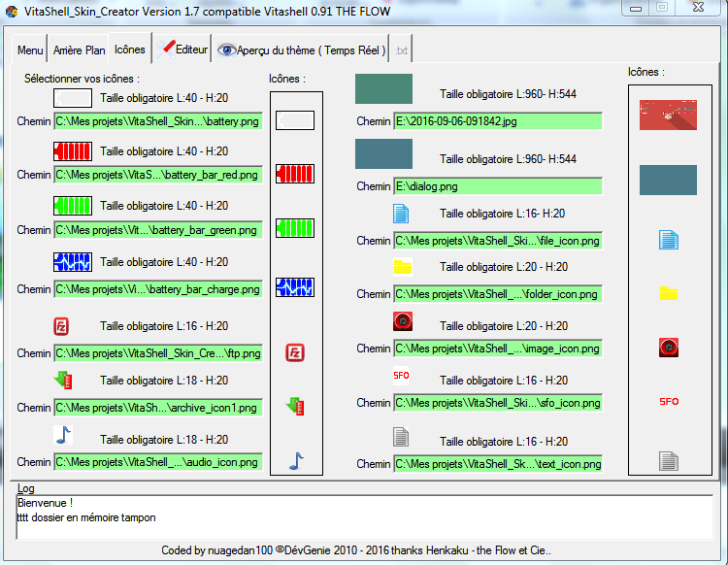This screenshot has width=728, height=565.
Task: Click archive arrow preview in left Icônes panel
Action: 295,406
